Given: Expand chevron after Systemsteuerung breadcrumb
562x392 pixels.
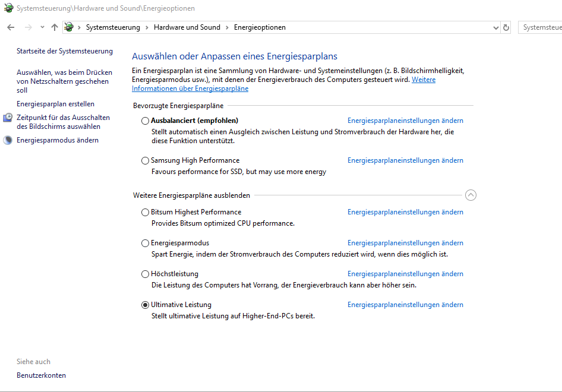Looking at the screenshot, I should 147,27.
